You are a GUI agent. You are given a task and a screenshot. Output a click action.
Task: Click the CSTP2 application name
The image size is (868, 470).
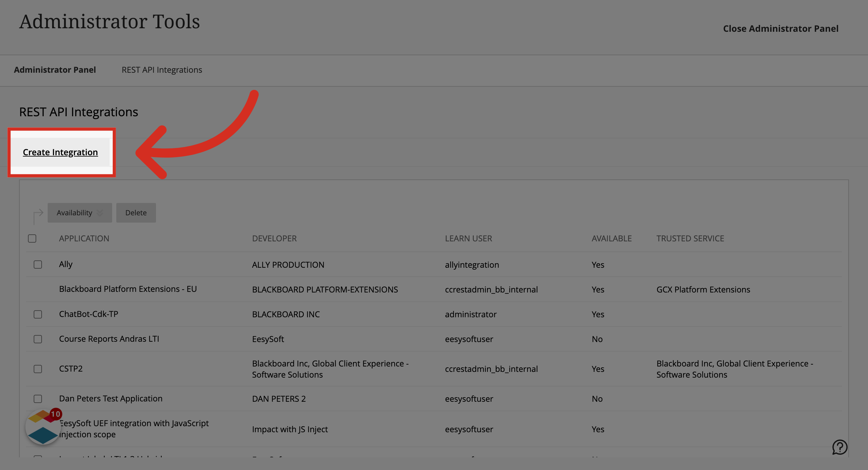71,369
